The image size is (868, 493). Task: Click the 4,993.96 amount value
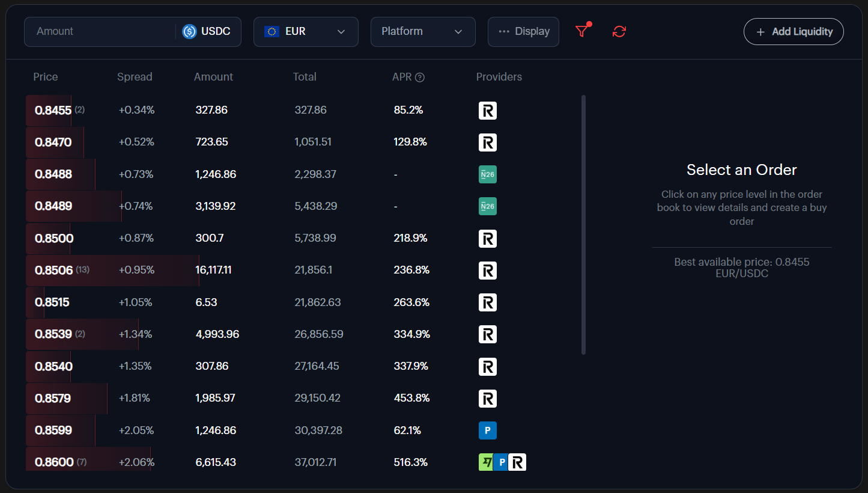pos(217,334)
